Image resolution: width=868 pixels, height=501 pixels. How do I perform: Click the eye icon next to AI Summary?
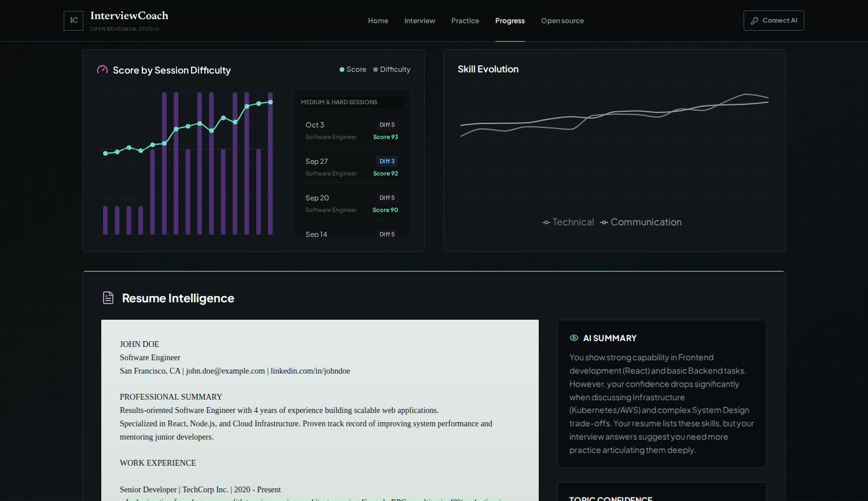(574, 338)
